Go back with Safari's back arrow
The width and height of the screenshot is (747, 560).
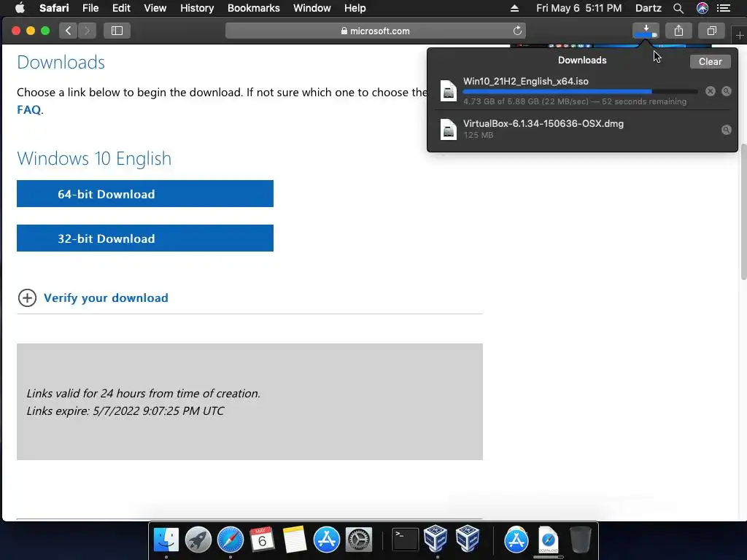pos(68,31)
